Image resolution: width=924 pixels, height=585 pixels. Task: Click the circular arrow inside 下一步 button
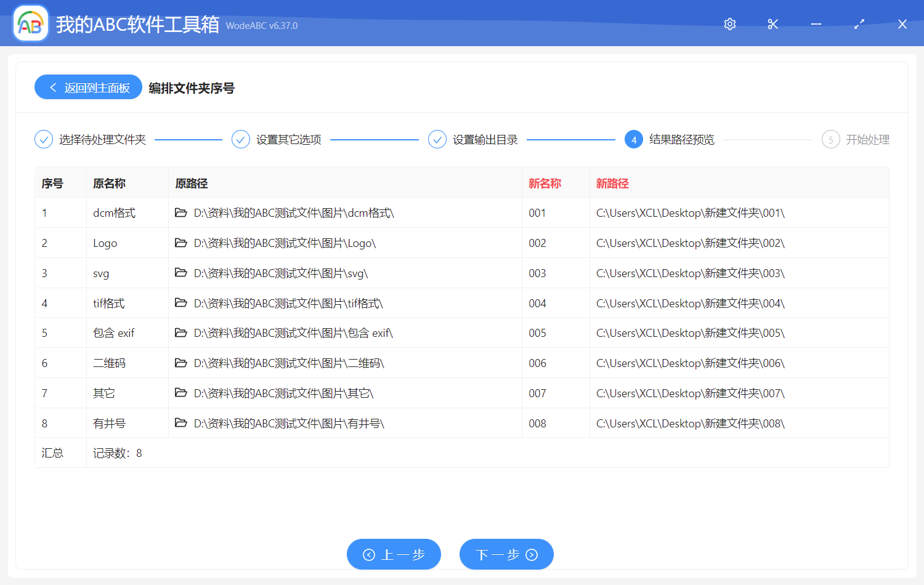[531, 554]
